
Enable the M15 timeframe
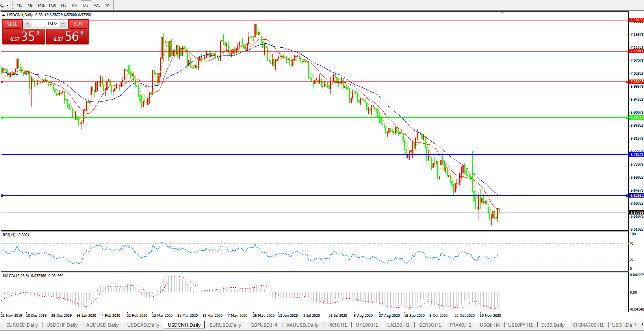[41, 5]
